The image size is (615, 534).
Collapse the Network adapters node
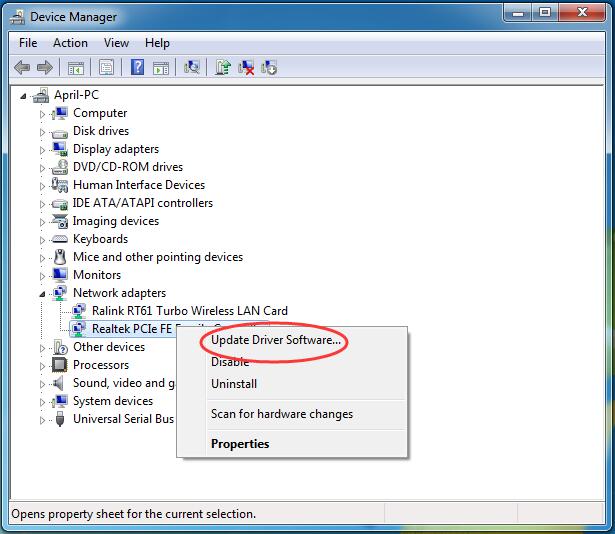(x=42, y=294)
